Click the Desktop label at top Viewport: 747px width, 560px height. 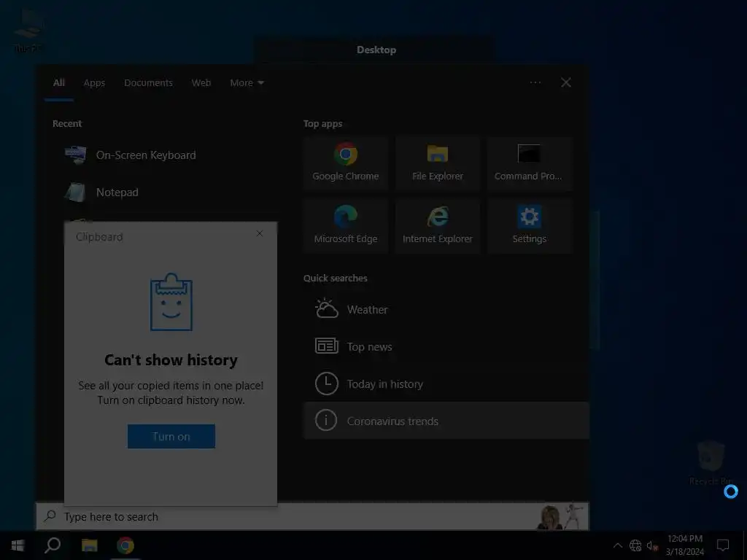(x=376, y=50)
